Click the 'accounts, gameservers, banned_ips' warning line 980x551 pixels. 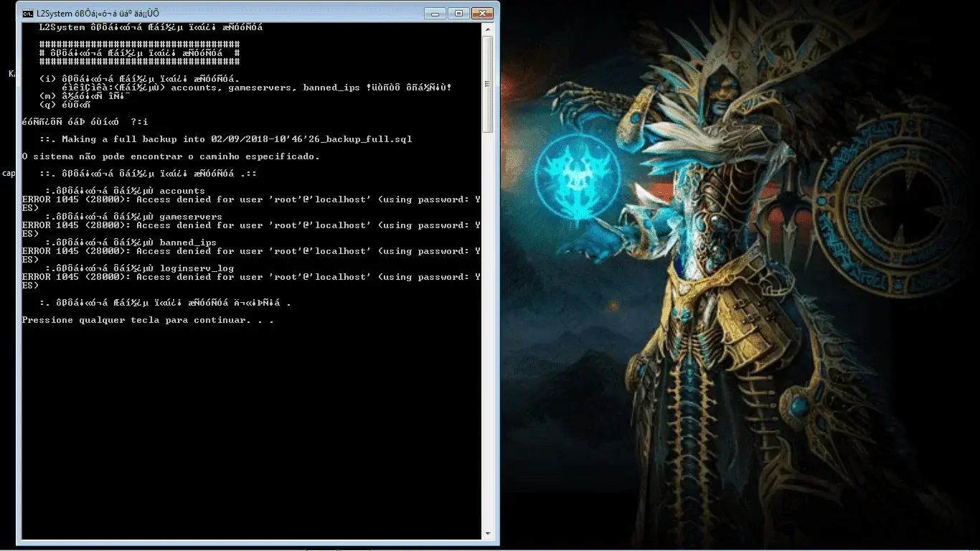point(257,88)
